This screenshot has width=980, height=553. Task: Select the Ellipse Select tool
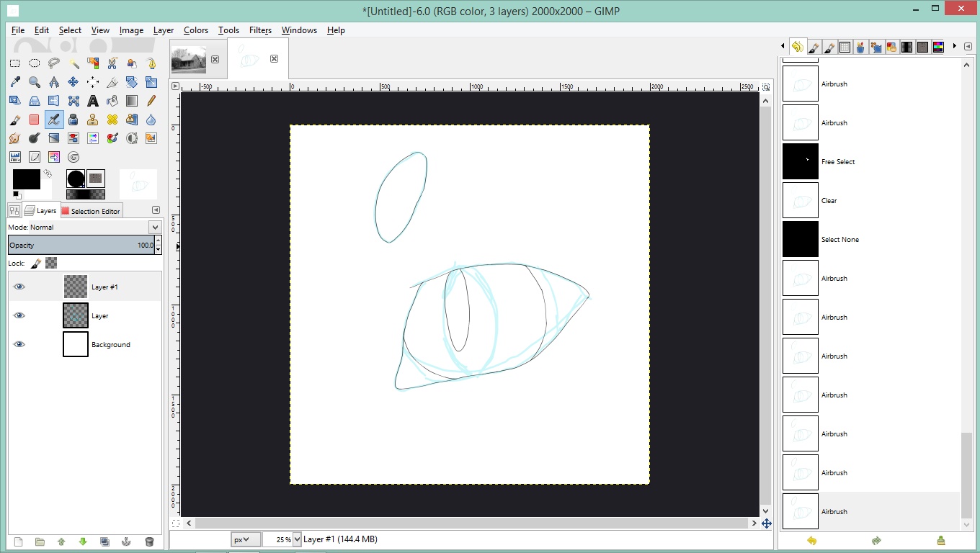pyautogui.click(x=35, y=63)
